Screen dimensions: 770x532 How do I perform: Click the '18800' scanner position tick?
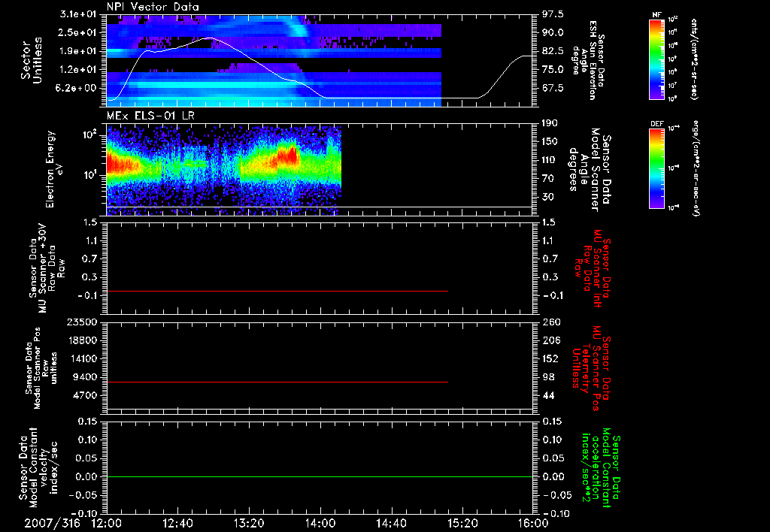coord(81,340)
